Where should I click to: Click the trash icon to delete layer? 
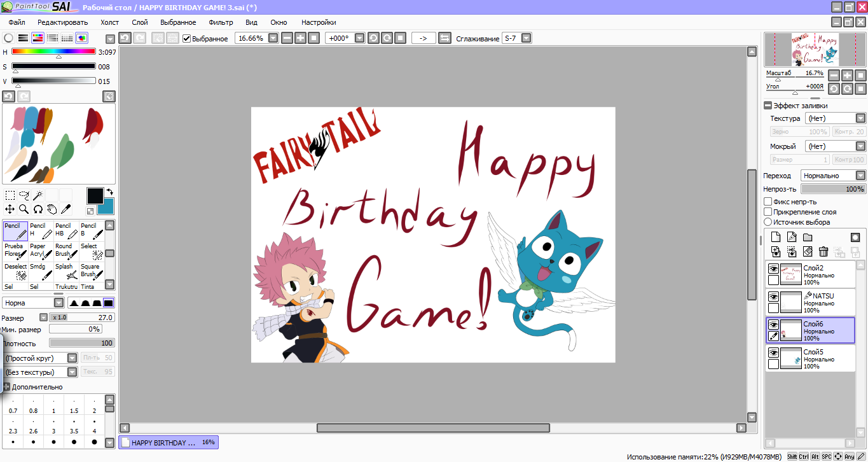[x=823, y=252]
